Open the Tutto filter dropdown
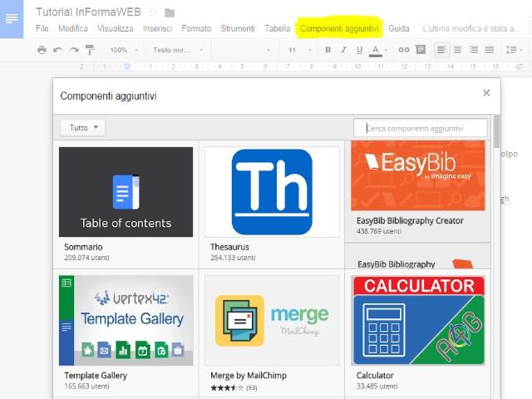This screenshot has height=399, width=532. coord(83,127)
